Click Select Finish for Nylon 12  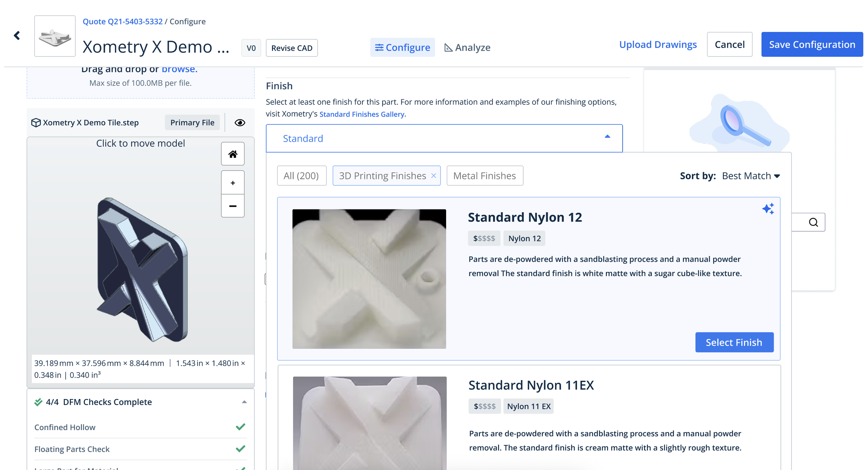(734, 343)
